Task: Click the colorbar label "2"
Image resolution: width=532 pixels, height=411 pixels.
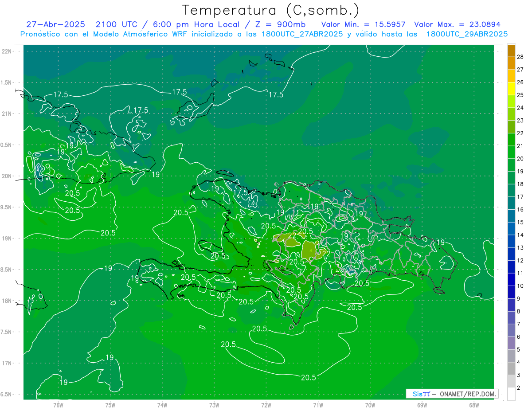Action: click(x=519, y=388)
